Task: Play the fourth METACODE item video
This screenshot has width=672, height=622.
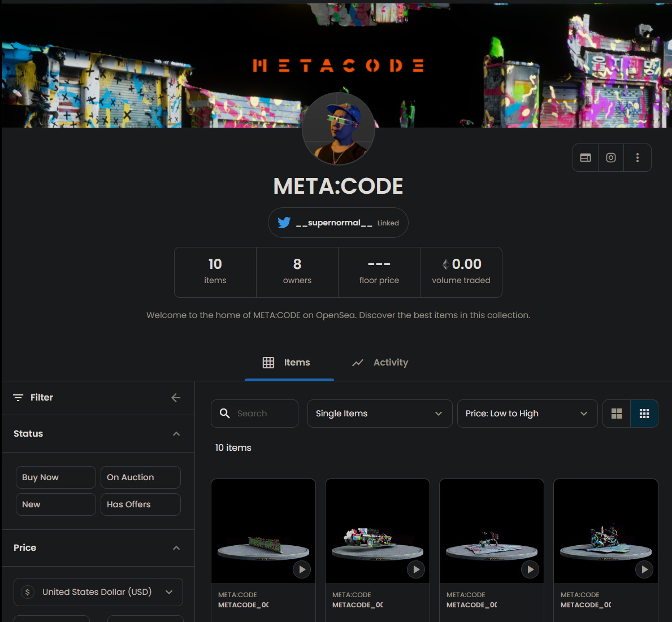Action: 644,569
